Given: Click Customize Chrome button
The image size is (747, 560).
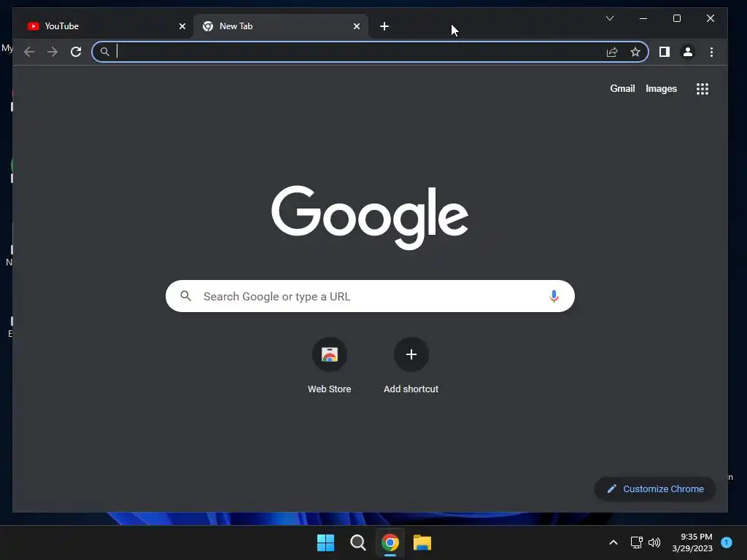Looking at the screenshot, I should pyautogui.click(x=655, y=489).
